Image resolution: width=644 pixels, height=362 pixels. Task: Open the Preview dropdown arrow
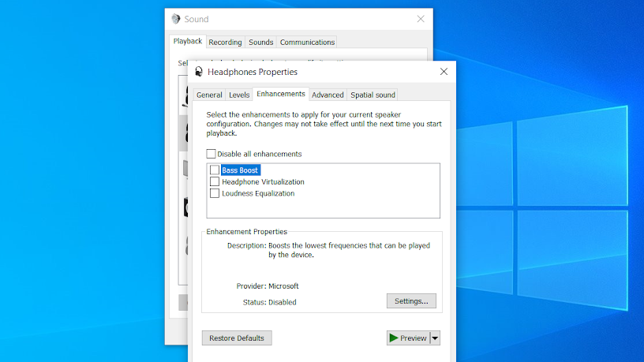tap(435, 338)
